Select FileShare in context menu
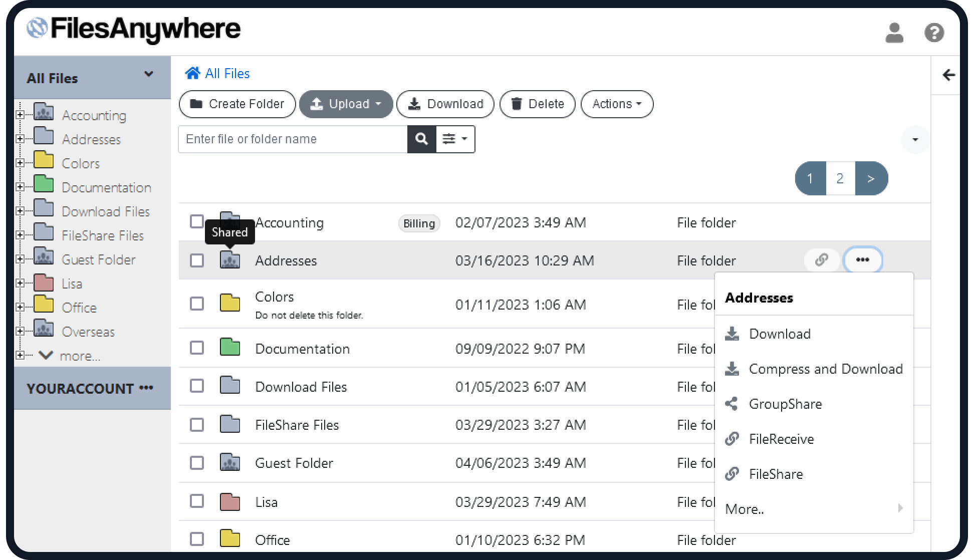 pos(814,474)
